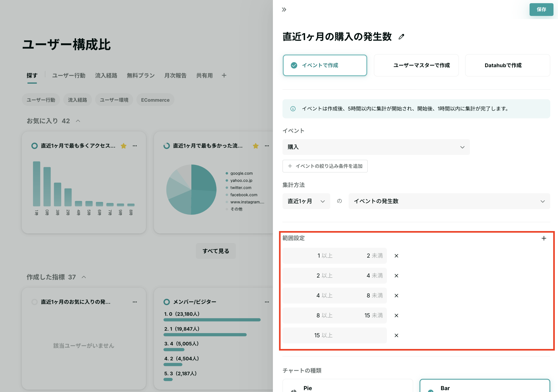Screen dimensions: 558x392
Task: Click the 保存 save button
Action: point(541,10)
